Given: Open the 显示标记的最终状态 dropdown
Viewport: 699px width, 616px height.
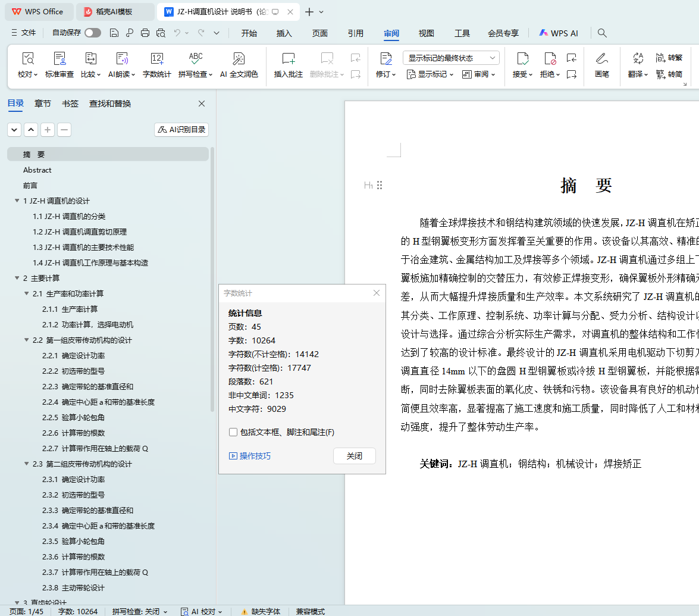Looking at the screenshot, I should point(451,58).
